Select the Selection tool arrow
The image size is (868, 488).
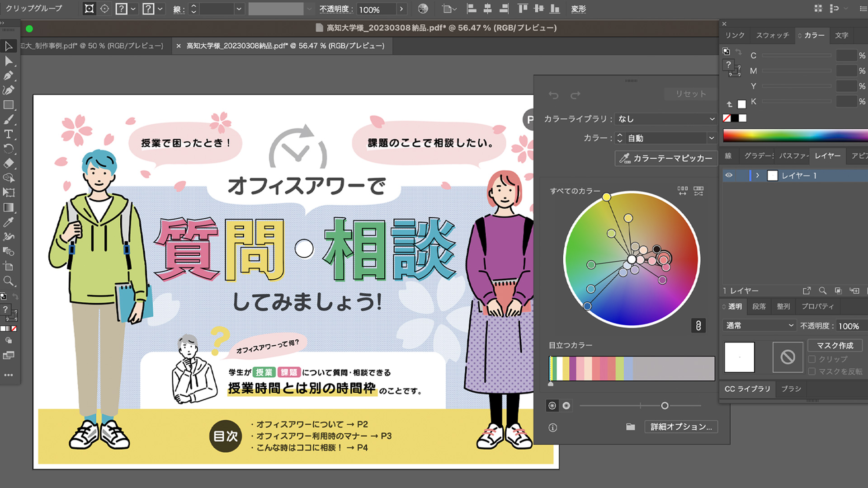point(9,46)
